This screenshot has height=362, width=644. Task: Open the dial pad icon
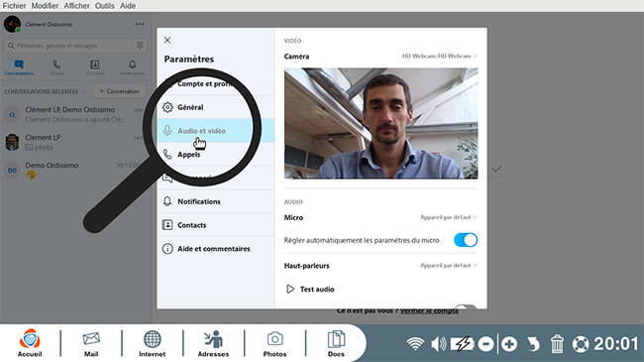[140, 46]
